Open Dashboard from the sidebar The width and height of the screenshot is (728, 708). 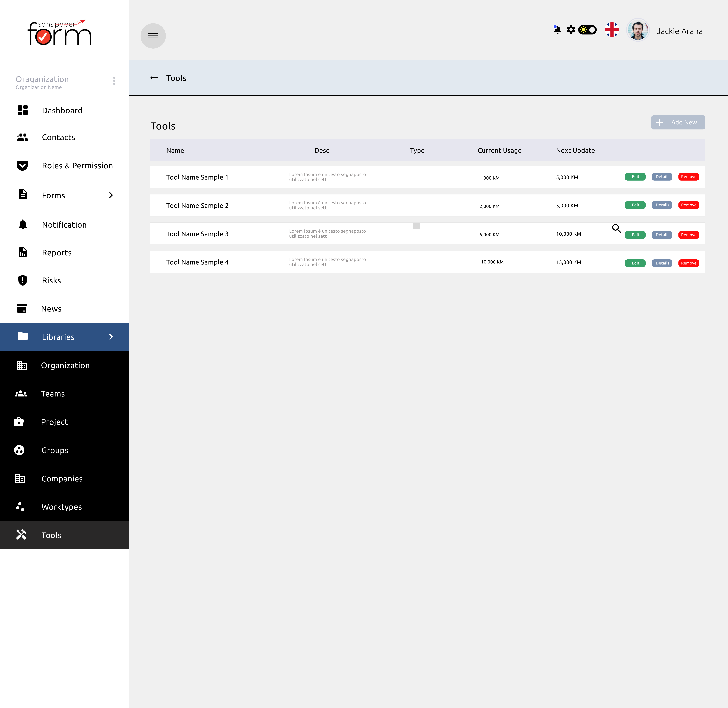tap(62, 110)
